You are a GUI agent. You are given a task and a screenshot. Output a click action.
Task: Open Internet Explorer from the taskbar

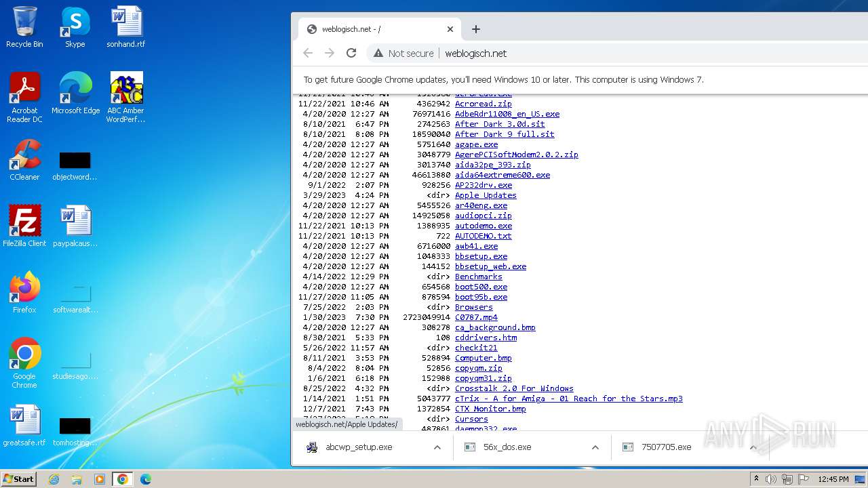(54, 479)
